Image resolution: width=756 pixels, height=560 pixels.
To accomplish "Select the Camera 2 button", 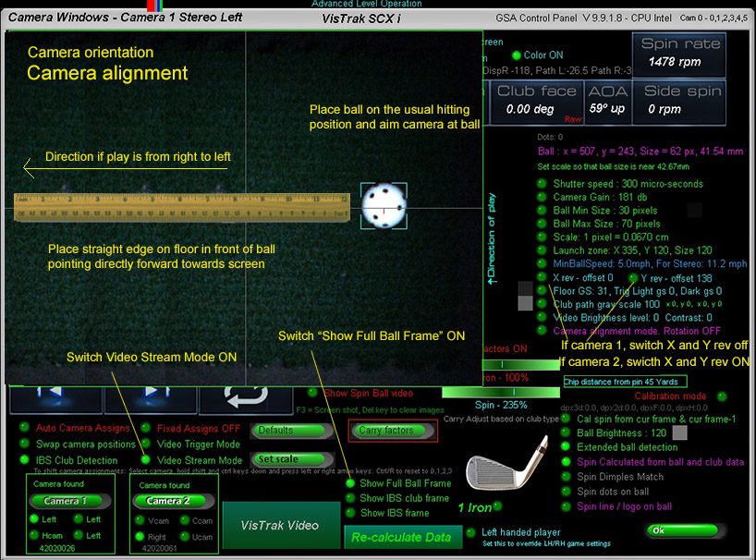I will click(174, 501).
